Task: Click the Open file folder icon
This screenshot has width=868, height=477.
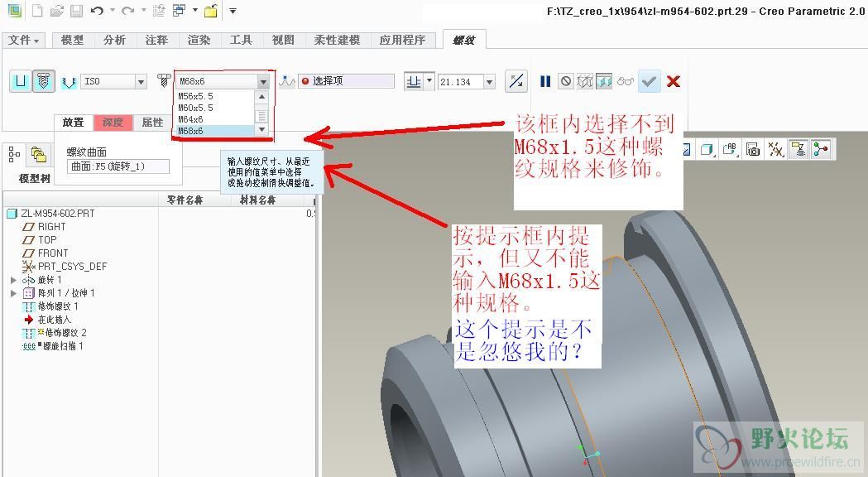Action: [56, 11]
